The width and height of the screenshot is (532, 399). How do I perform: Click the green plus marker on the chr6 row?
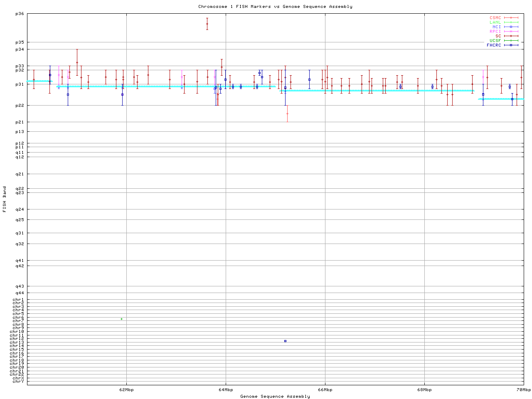(121, 319)
